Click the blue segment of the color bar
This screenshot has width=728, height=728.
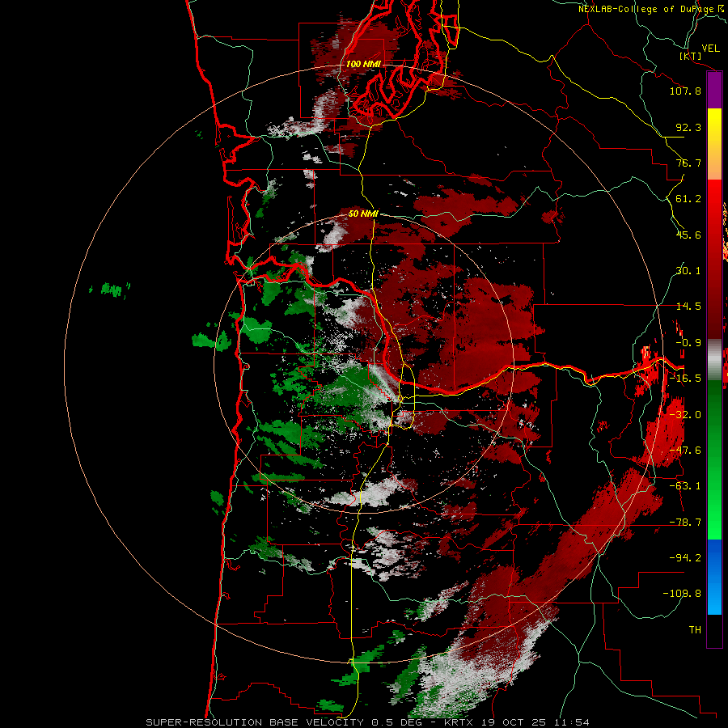click(x=714, y=577)
